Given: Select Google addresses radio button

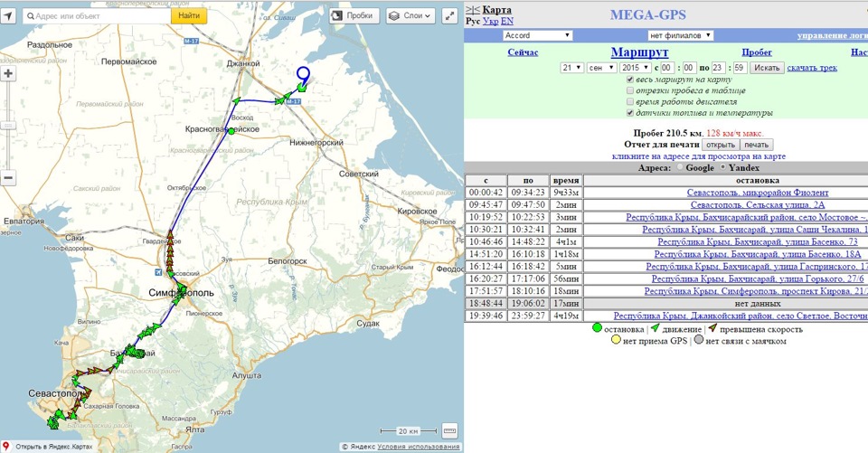Looking at the screenshot, I should pos(680,167).
